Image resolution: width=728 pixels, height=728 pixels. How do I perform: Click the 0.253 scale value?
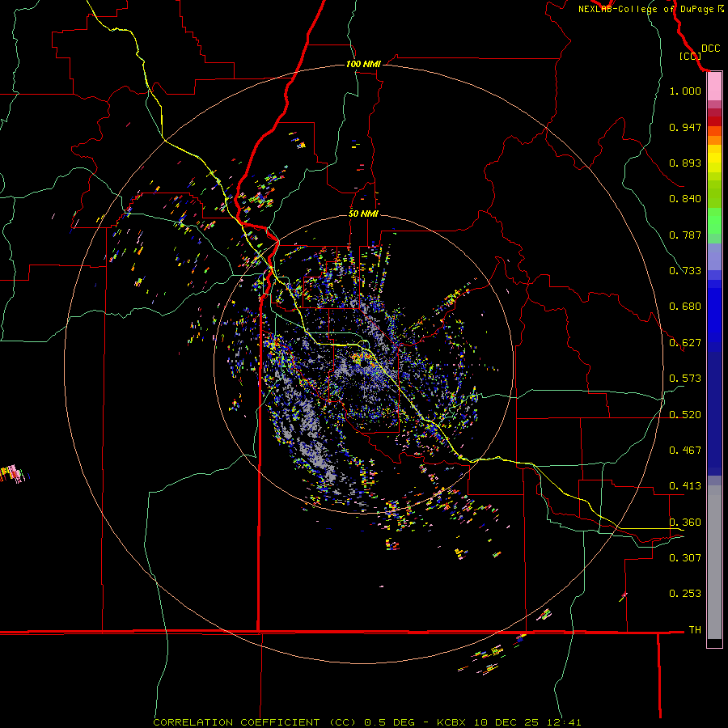tap(685, 594)
